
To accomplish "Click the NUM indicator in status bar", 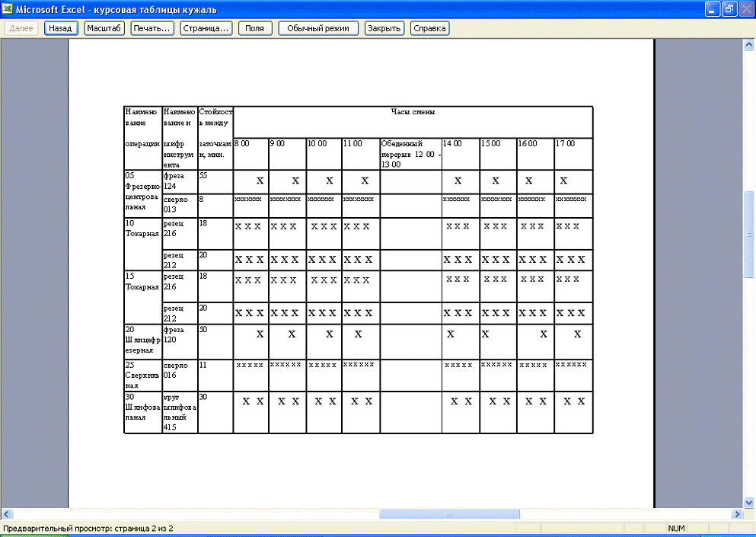I will 676,529.
